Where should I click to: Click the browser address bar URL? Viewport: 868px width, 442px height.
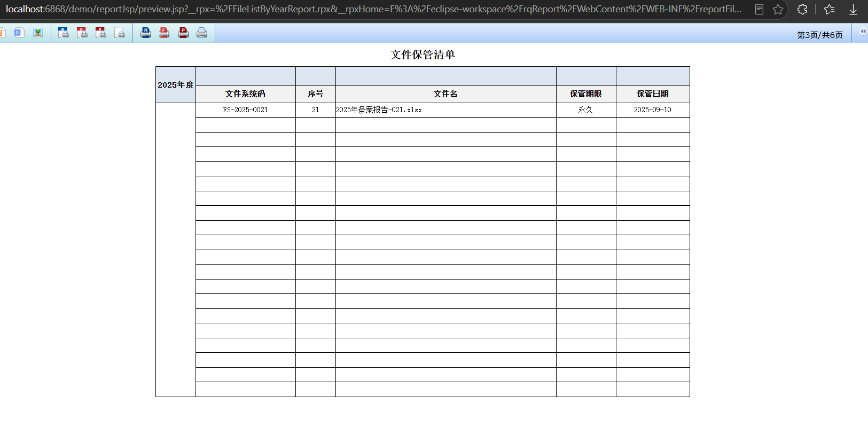[x=373, y=9]
